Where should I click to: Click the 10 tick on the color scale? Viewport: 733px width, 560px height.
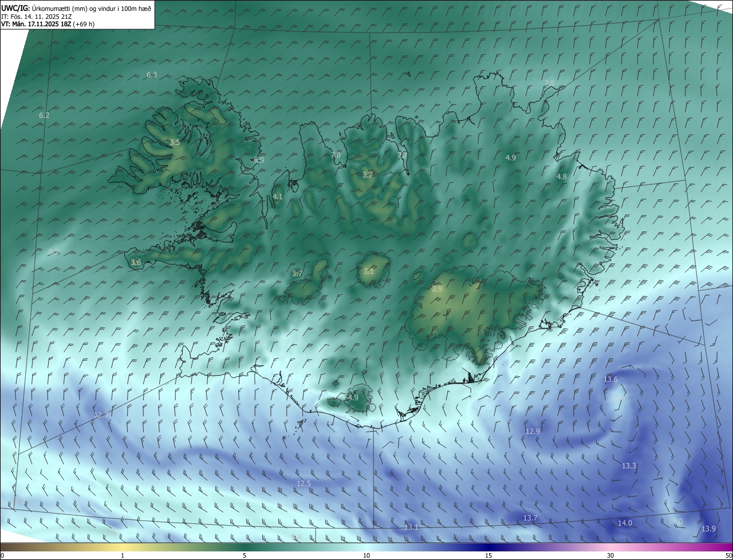(x=366, y=555)
